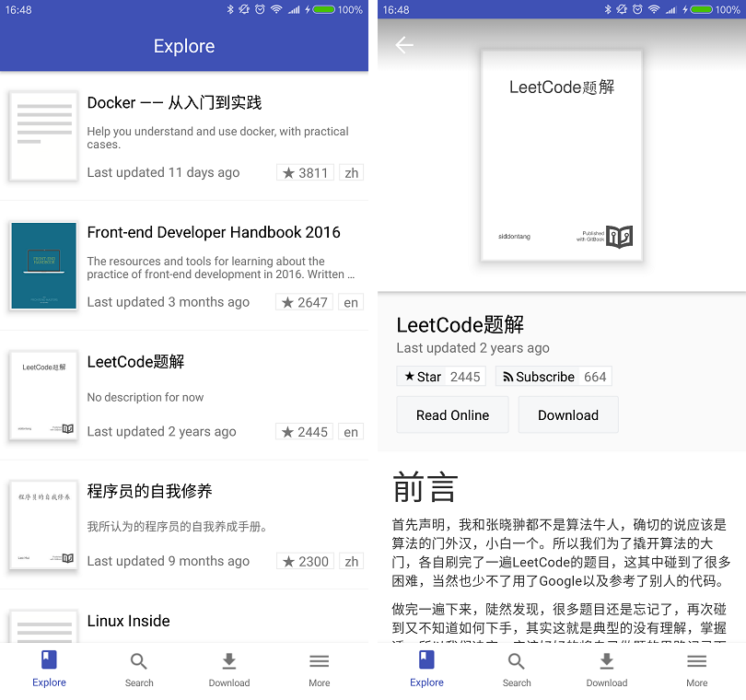Tap the star icon next to 3811 for Docker book
The height and width of the screenshot is (700, 746).
[288, 172]
